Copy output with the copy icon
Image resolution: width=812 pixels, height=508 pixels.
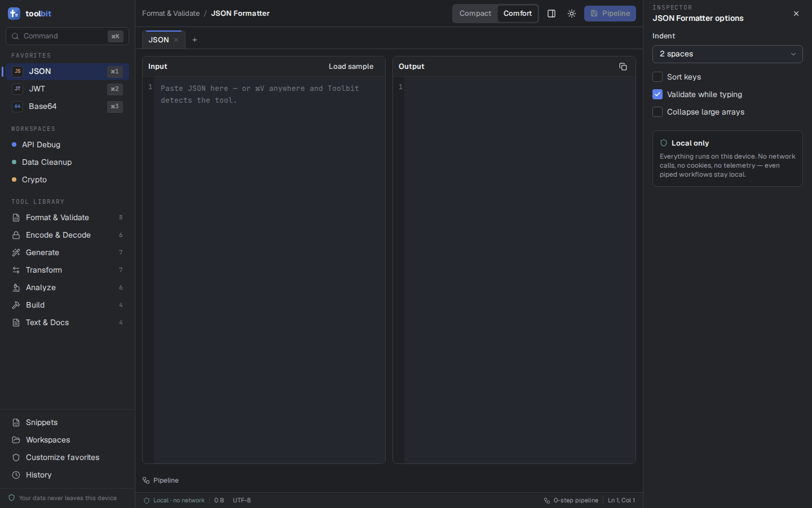623,67
